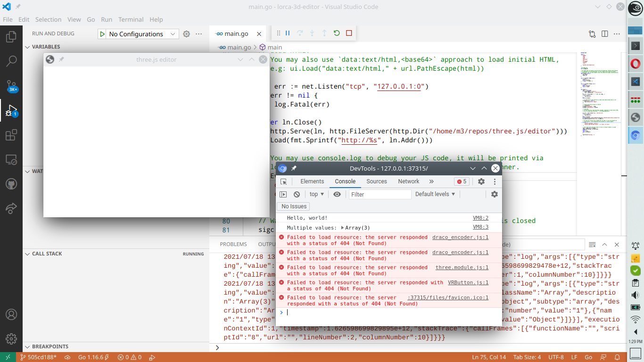Click the No Issues button in DevTools

(x=294, y=206)
